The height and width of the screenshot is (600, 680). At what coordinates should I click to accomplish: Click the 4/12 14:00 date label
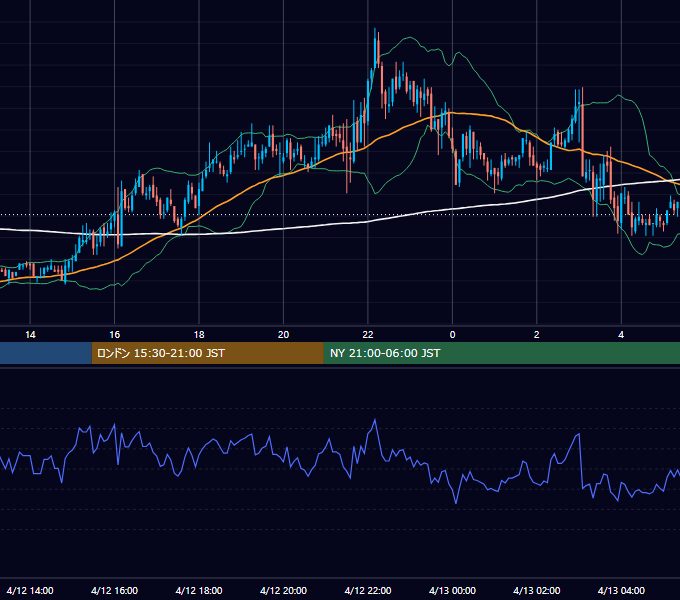[30, 590]
